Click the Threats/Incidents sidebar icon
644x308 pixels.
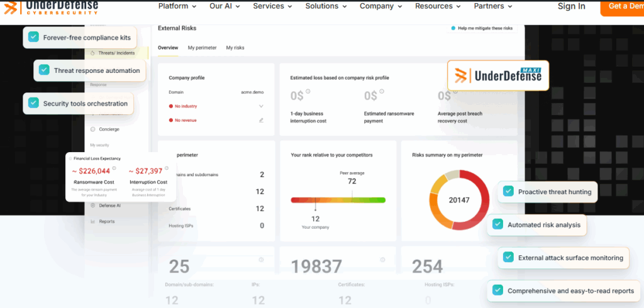(x=92, y=53)
